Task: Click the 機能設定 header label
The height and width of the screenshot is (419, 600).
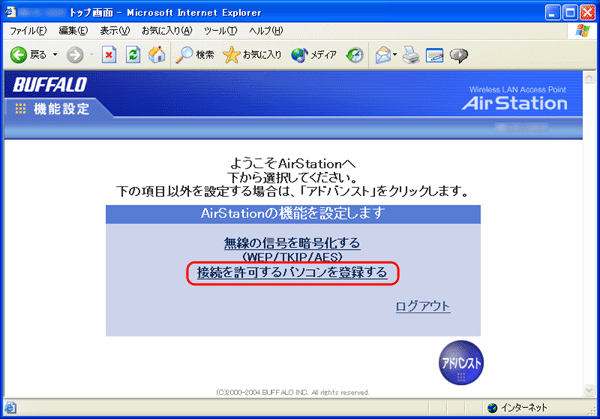Action: click(x=62, y=109)
